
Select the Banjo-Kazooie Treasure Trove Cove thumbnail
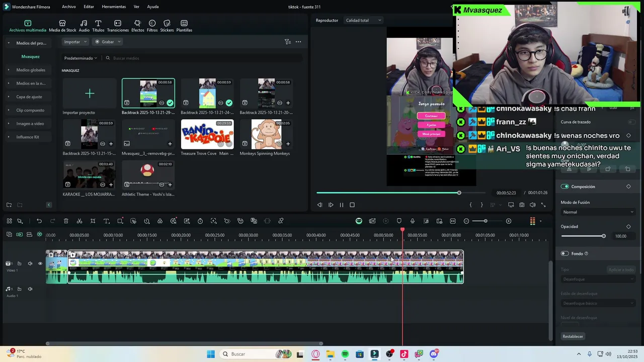click(x=207, y=134)
